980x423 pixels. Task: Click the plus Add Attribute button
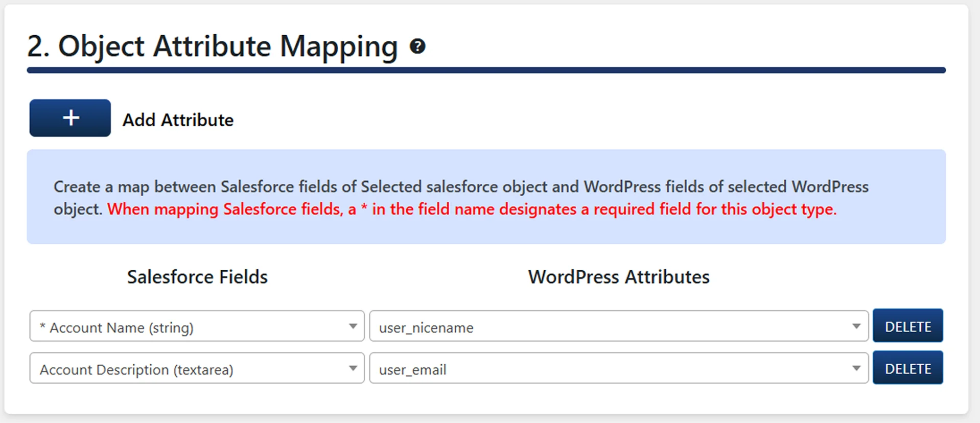click(70, 118)
